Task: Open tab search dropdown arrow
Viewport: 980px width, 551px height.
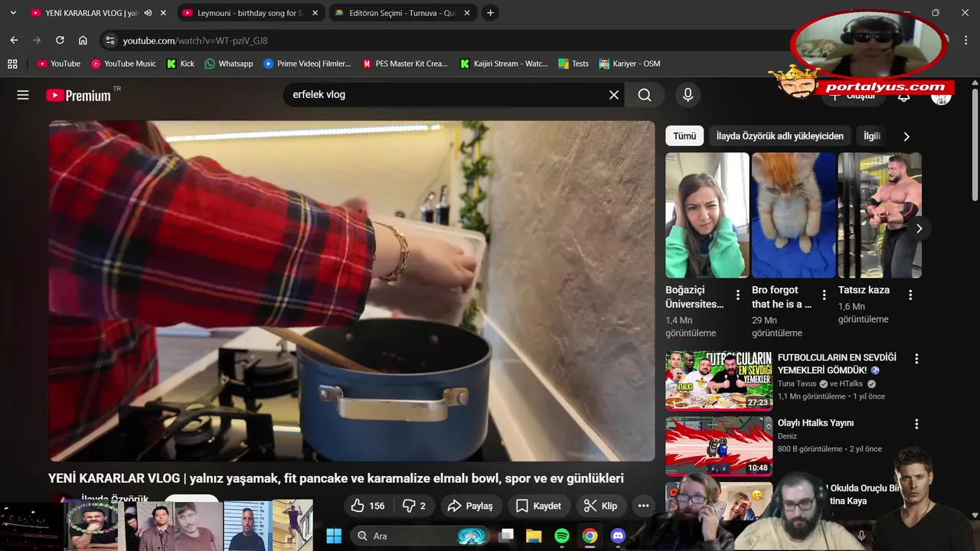Action: (x=13, y=13)
